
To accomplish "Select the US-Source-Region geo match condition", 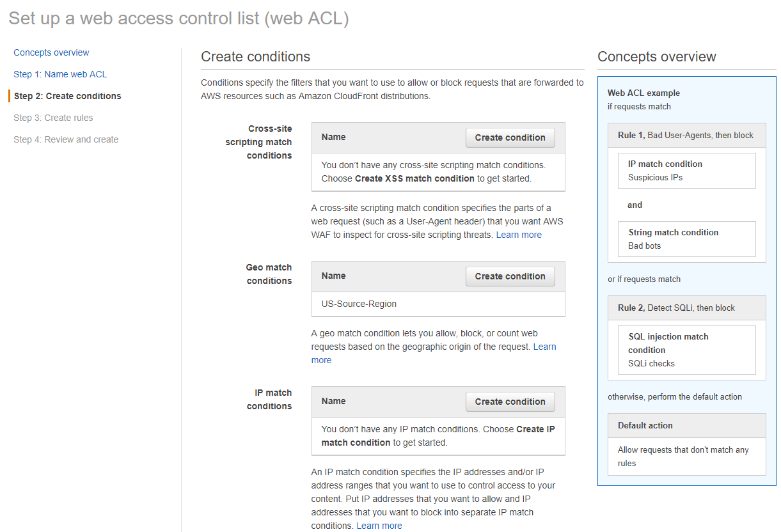I will click(359, 304).
